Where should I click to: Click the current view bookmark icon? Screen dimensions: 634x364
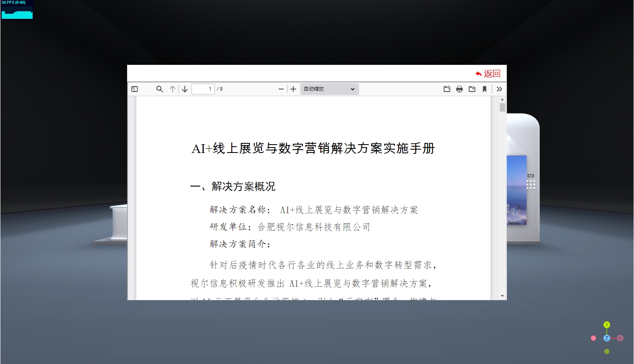484,89
